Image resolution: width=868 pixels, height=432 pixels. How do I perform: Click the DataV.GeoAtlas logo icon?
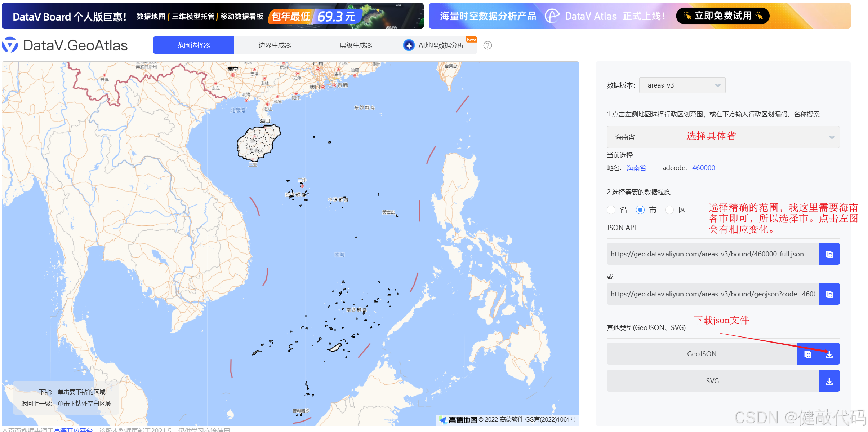10,45
